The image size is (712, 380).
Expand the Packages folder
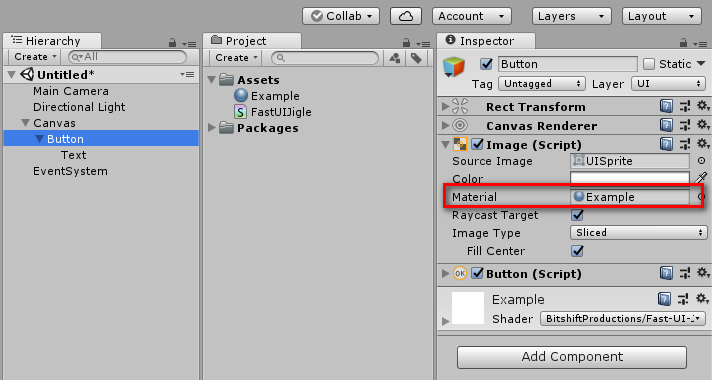click(212, 128)
